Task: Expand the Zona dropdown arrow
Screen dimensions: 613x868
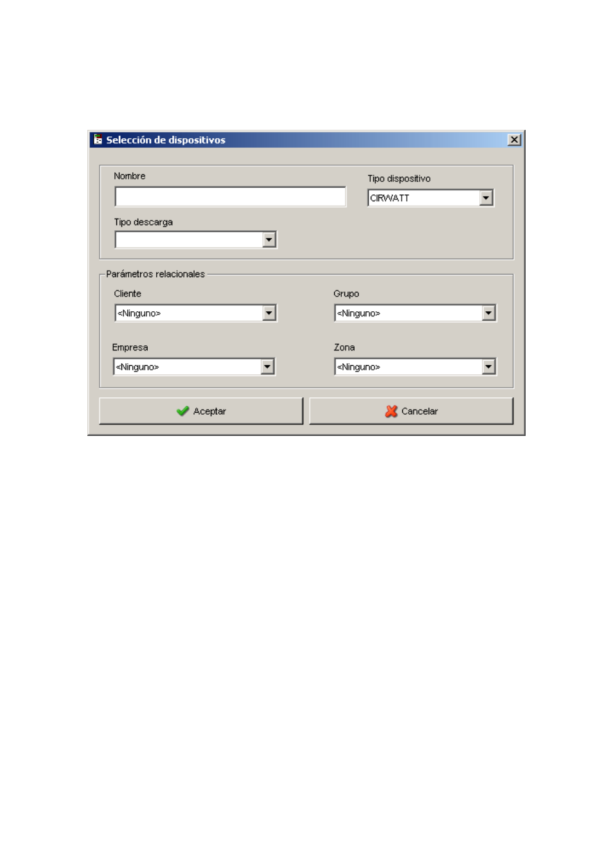Action: tap(489, 366)
